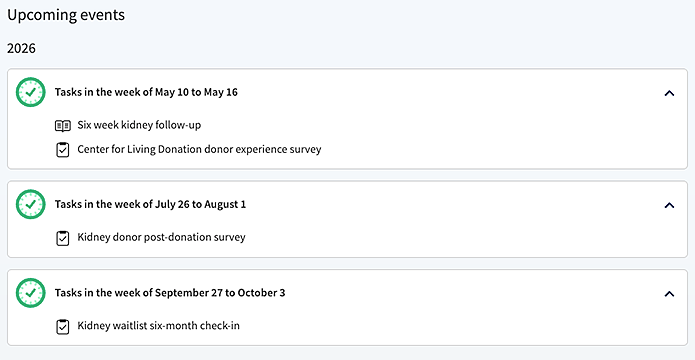Click the green checkmark for July 26 week
The height and width of the screenshot is (360, 695).
[x=31, y=204]
